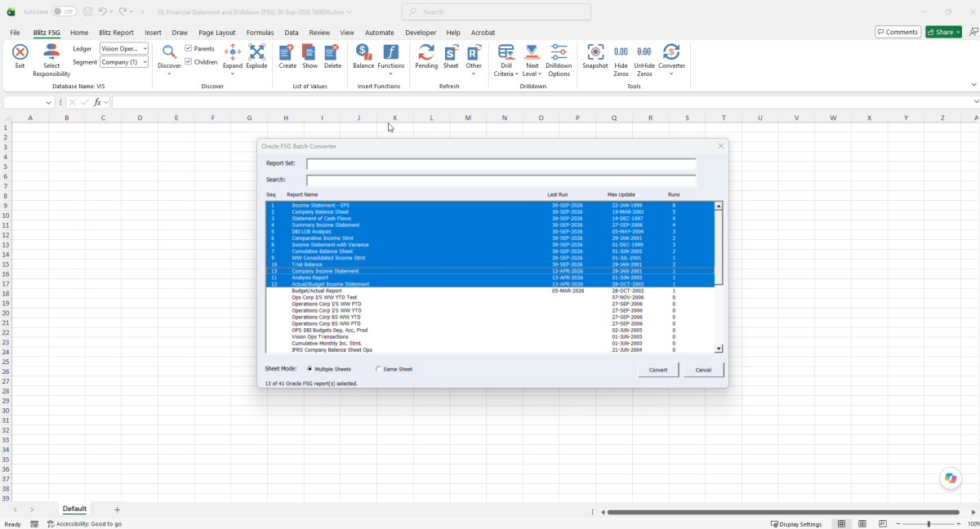The width and height of the screenshot is (980, 529).
Task: Click the Sheet refresh icon
Action: tap(451, 52)
